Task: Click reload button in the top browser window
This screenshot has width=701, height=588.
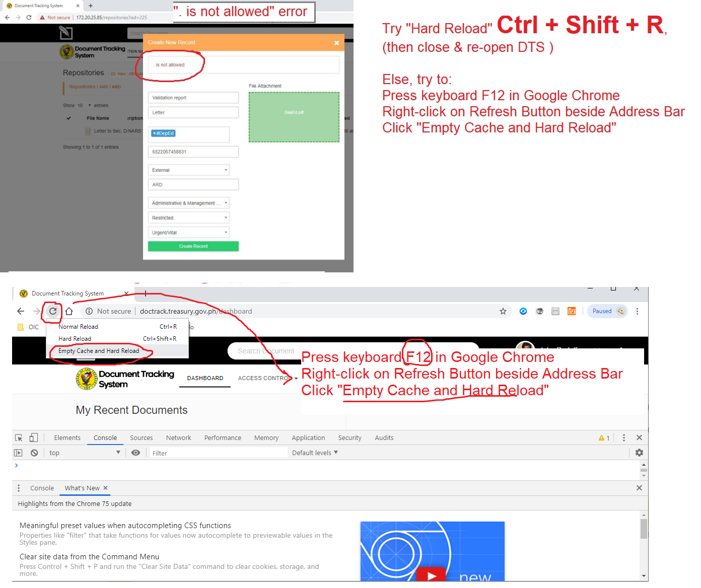Action: coord(29,17)
